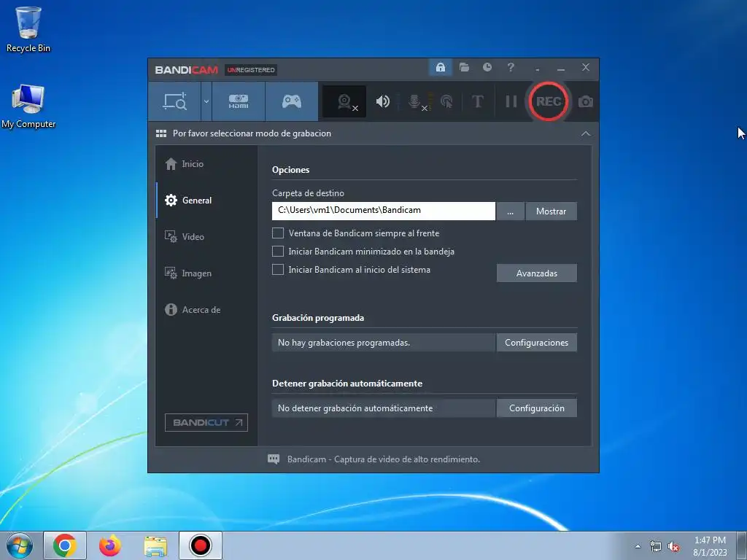Click the text overlay T icon
The image size is (747, 560).
pyautogui.click(x=477, y=101)
